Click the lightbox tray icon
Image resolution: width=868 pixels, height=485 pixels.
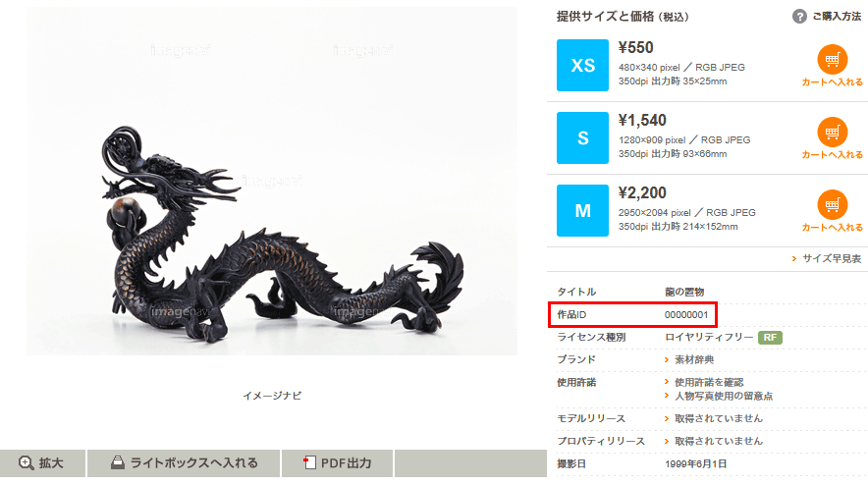pos(118,462)
